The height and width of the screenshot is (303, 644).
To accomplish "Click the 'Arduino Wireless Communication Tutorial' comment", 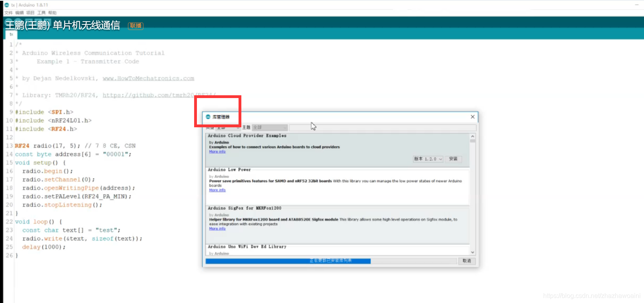I will pyautogui.click(x=93, y=53).
